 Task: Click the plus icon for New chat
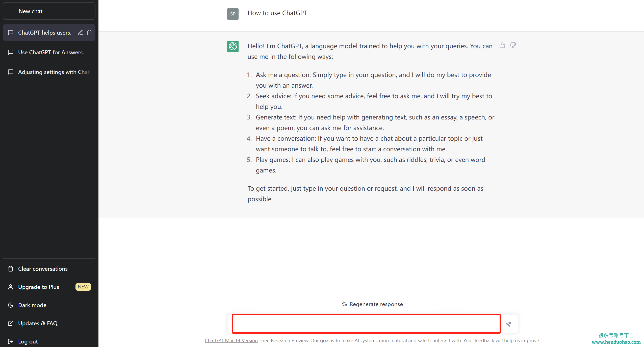(11, 11)
